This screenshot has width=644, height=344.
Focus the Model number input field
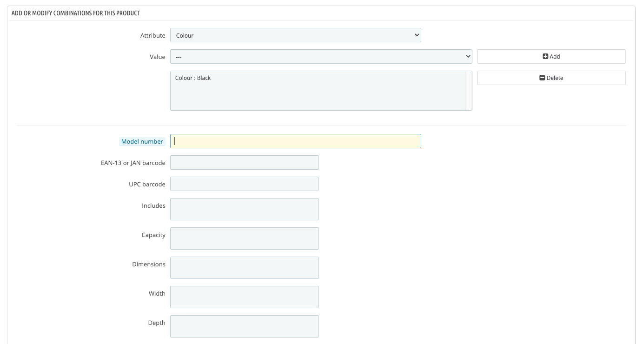tap(295, 141)
